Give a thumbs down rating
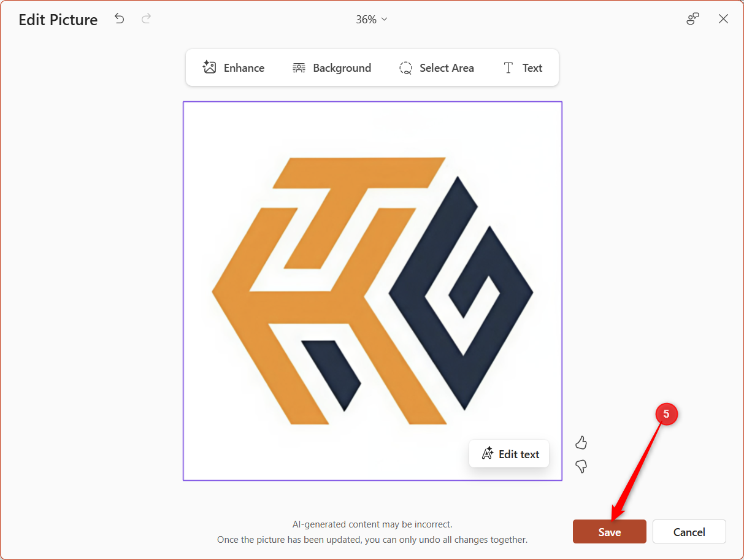 pos(581,467)
